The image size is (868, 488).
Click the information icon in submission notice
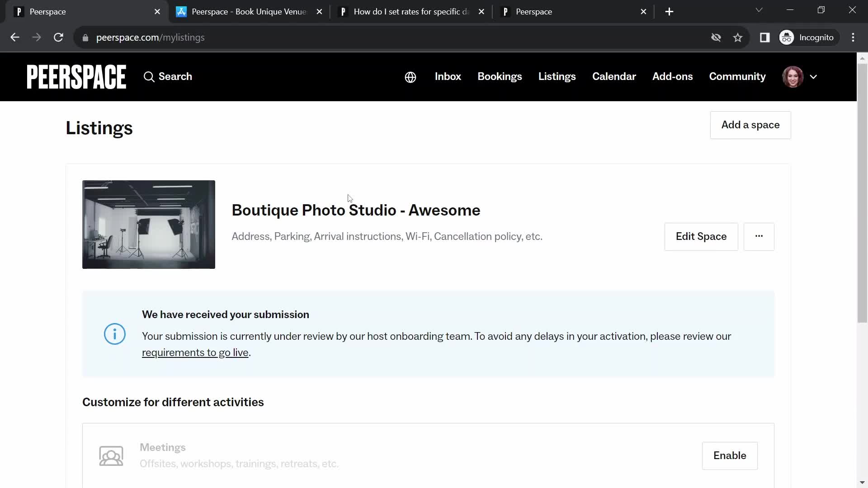114,333
